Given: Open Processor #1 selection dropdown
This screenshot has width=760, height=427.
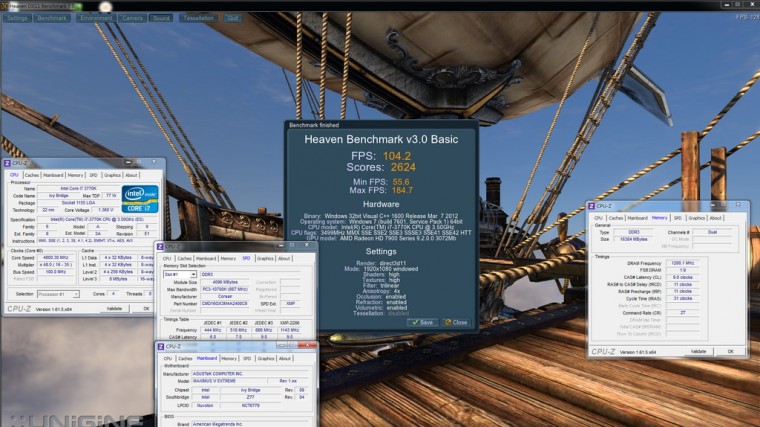Looking at the screenshot, I should click(58, 294).
